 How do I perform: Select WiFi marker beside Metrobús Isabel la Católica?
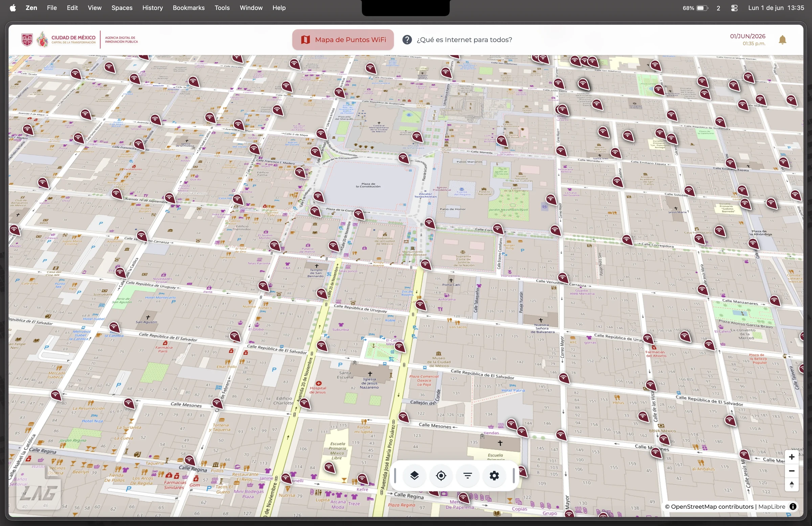pyautogui.click(x=114, y=327)
